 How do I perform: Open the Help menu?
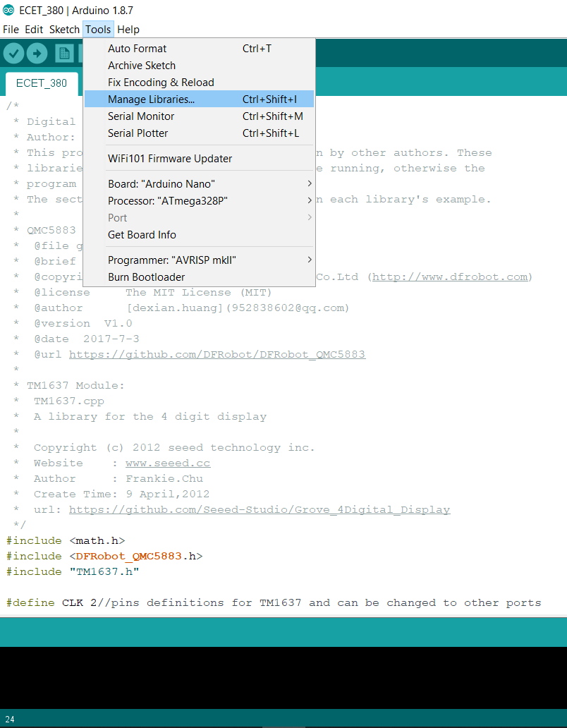[128, 29]
